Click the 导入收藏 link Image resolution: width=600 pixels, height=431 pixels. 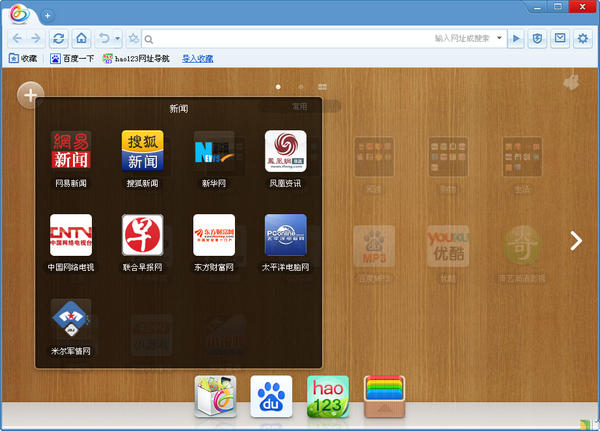point(197,59)
